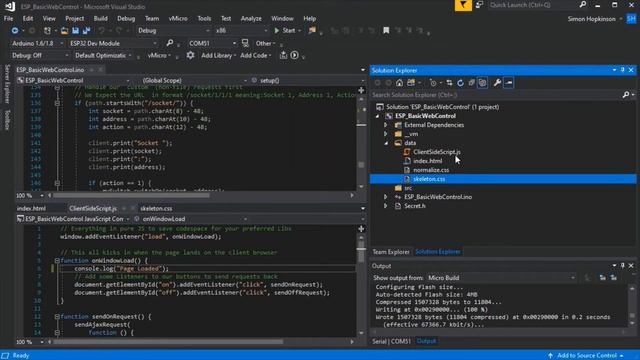Click Add to Source Control in status bar

click(586, 356)
